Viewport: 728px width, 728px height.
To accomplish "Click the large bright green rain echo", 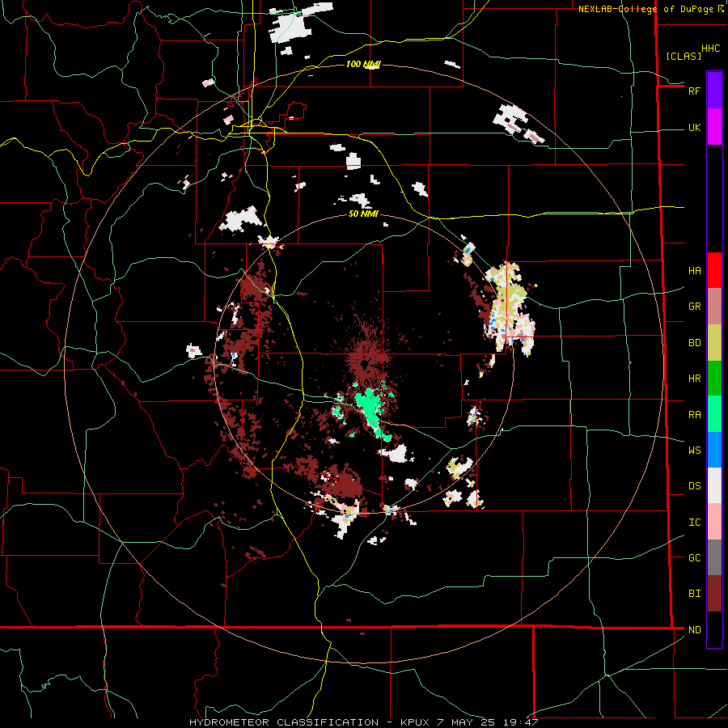I will tap(370, 407).
